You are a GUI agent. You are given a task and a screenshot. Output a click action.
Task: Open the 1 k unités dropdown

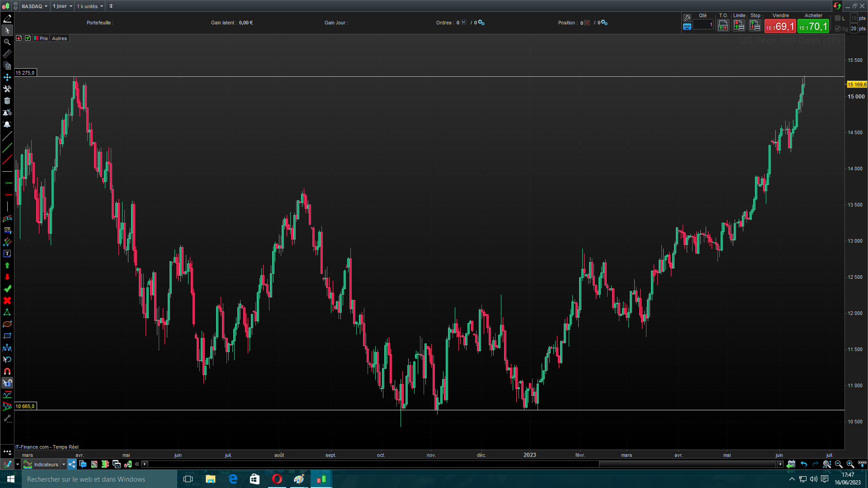pos(90,6)
